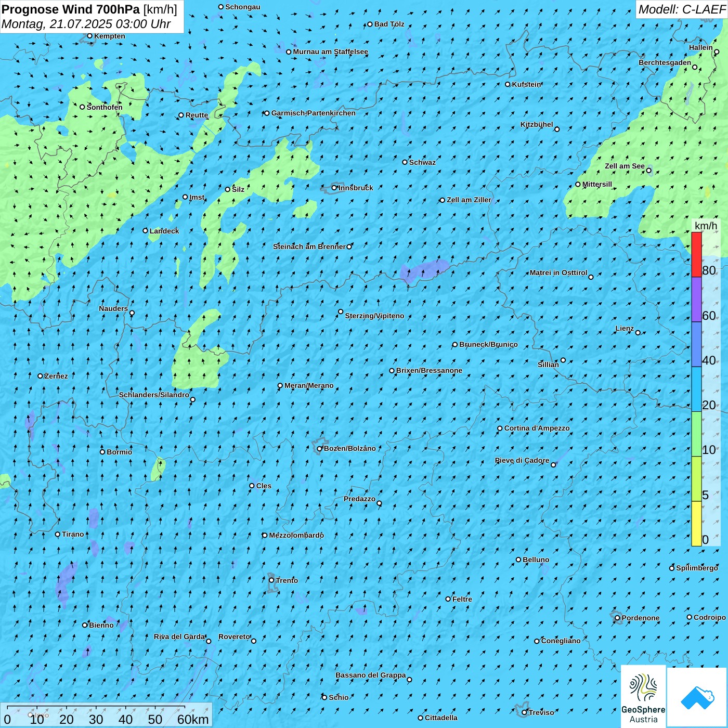Click the Kitzbühel location dot
728x728 pixels.
pyautogui.click(x=557, y=129)
